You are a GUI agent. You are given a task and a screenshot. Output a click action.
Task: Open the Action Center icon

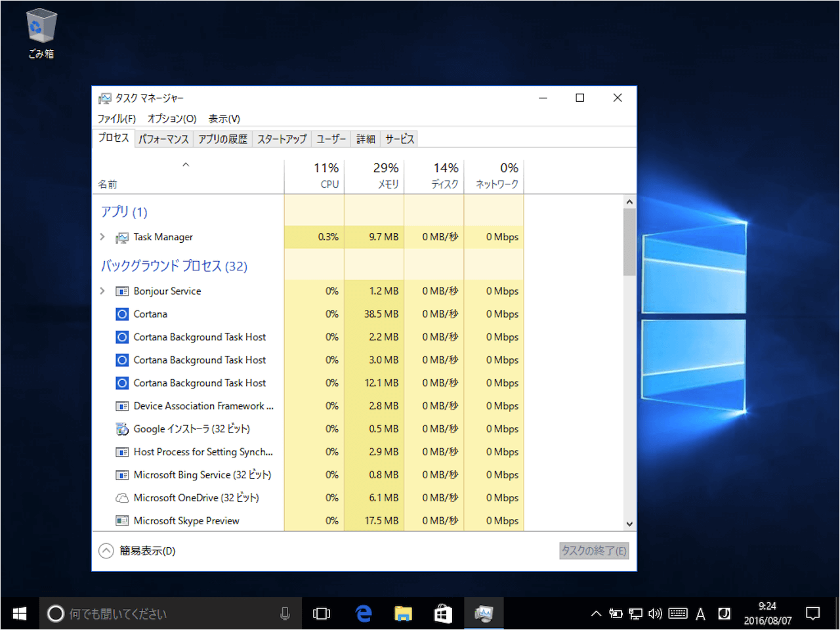812,613
